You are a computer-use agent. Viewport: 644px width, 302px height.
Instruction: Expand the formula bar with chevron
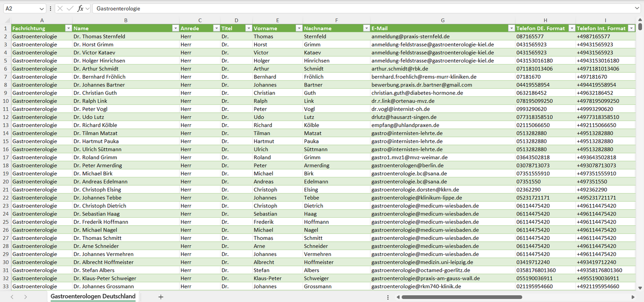click(637, 8)
